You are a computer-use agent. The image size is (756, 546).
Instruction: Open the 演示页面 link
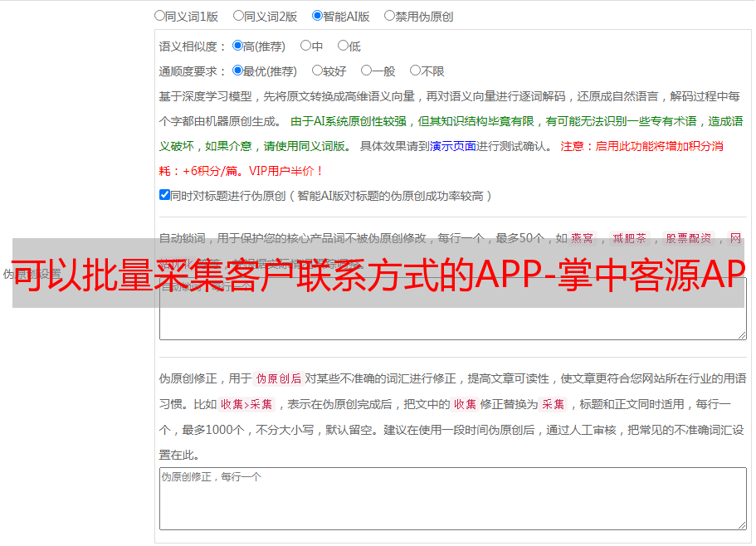pos(452,146)
